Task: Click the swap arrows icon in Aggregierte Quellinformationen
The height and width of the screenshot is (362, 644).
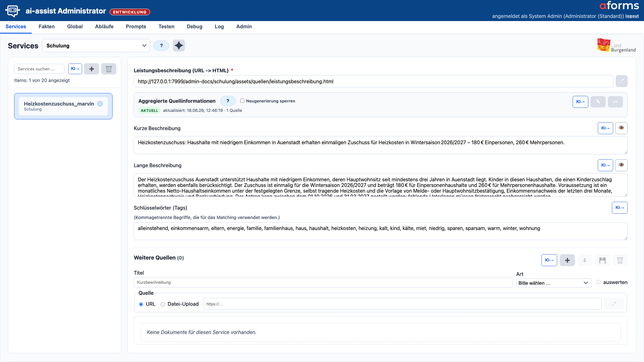Action: coord(615,102)
